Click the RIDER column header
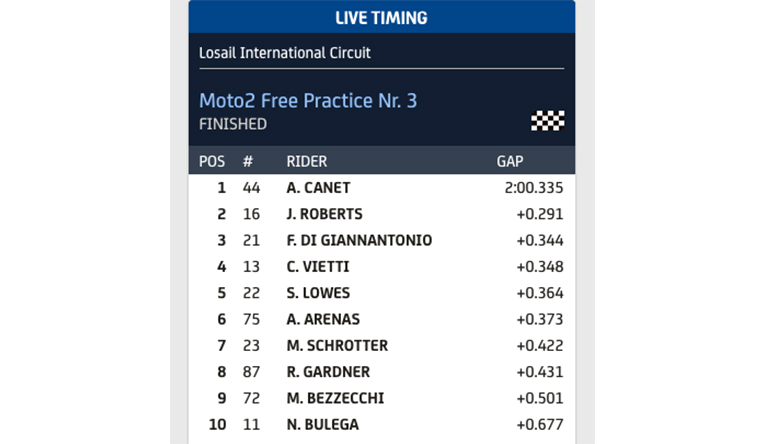The width and height of the screenshot is (765, 444). 306,161
